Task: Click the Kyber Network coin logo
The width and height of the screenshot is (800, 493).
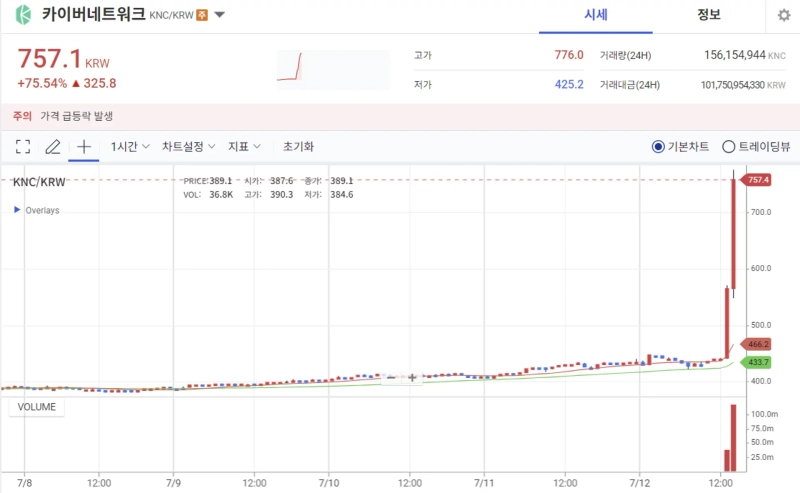Action: [23, 15]
